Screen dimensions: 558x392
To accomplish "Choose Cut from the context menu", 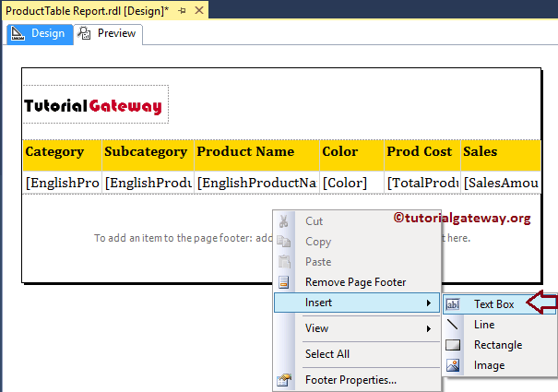I will [x=357, y=221].
